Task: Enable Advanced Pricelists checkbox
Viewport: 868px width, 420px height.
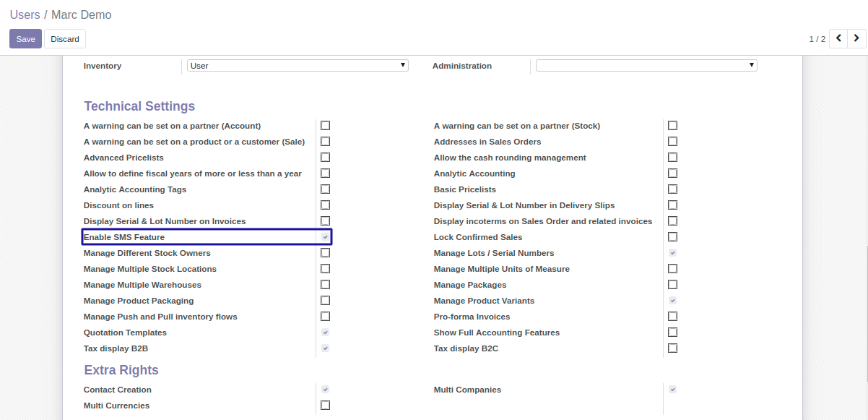Action: coord(326,158)
